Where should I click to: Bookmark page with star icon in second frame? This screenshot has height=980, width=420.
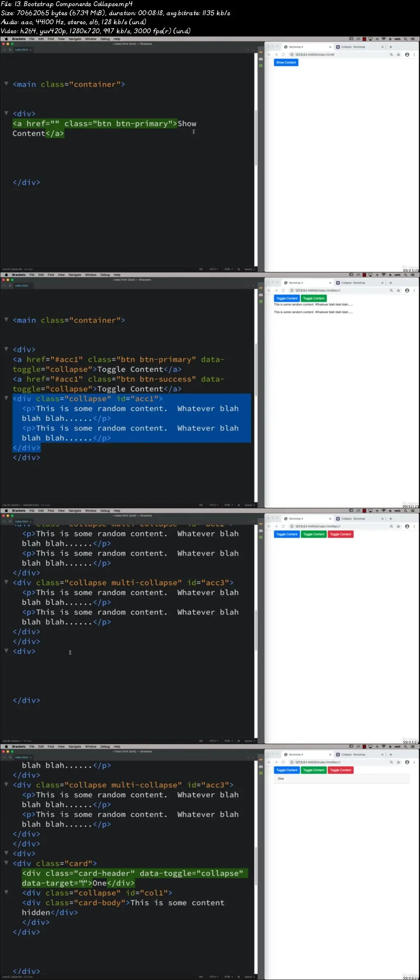pos(398,290)
